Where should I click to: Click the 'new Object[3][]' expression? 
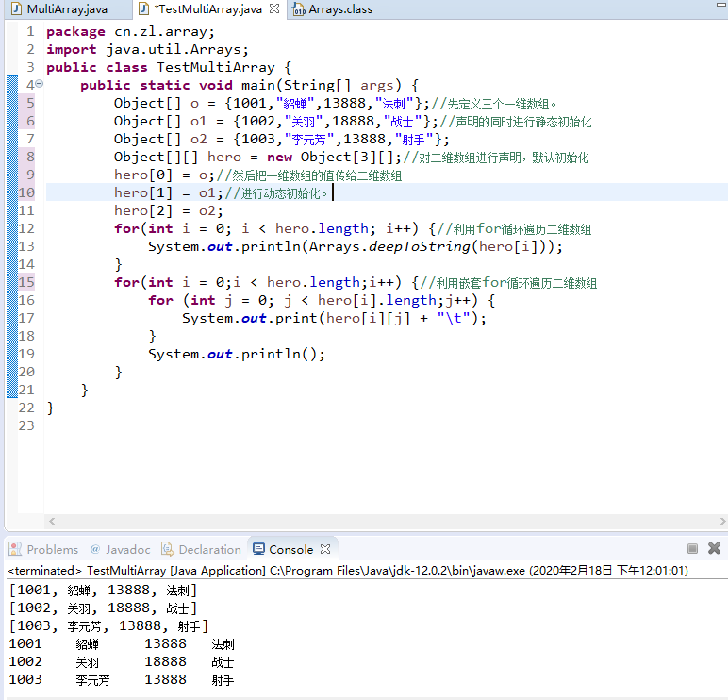click(330, 157)
